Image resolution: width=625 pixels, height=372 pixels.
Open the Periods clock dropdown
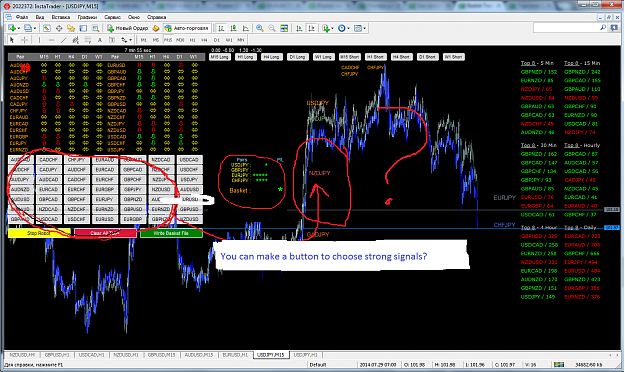pos(344,28)
